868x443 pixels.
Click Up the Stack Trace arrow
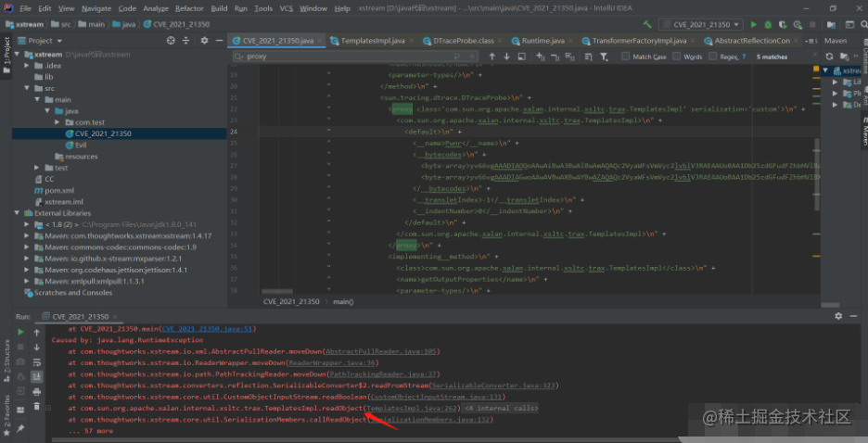[36, 333]
